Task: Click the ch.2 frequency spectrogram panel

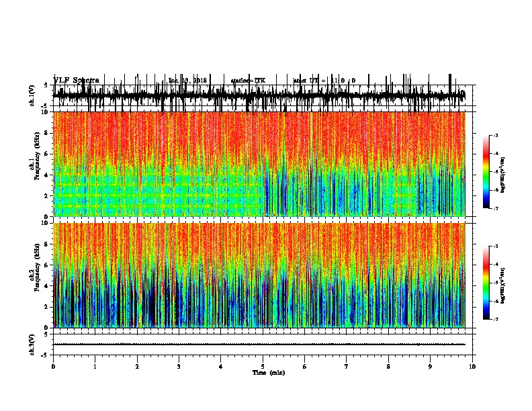Action: (259, 275)
